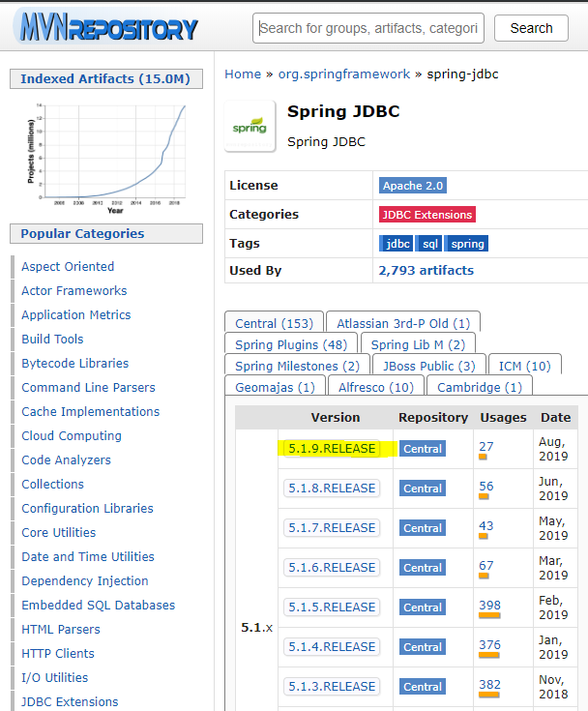Switch to the Atlassian 3rd-P Old (1) tab
The width and height of the screenshot is (588, 711).
pyautogui.click(x=403, y=323)
